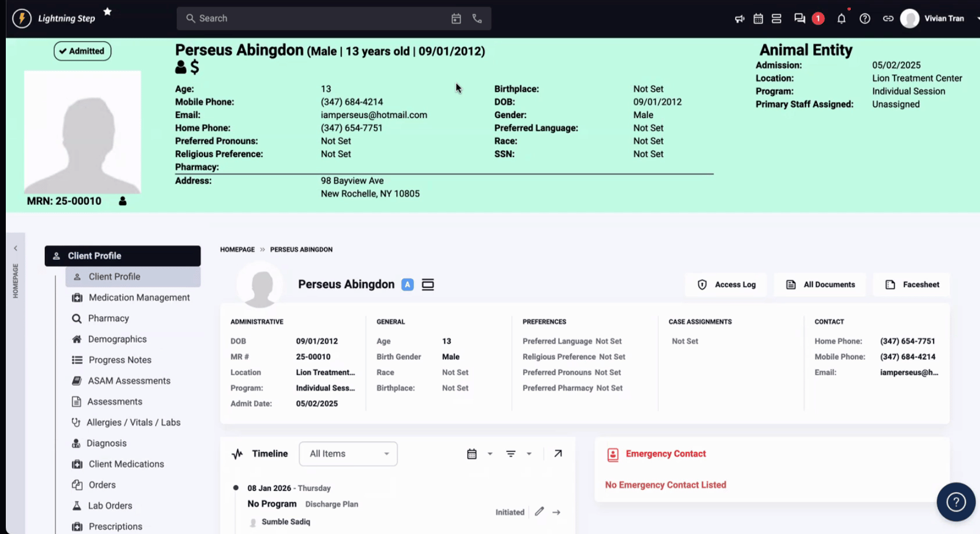Click edit pencil on Discharge Plan entry

tap(540, 512)
